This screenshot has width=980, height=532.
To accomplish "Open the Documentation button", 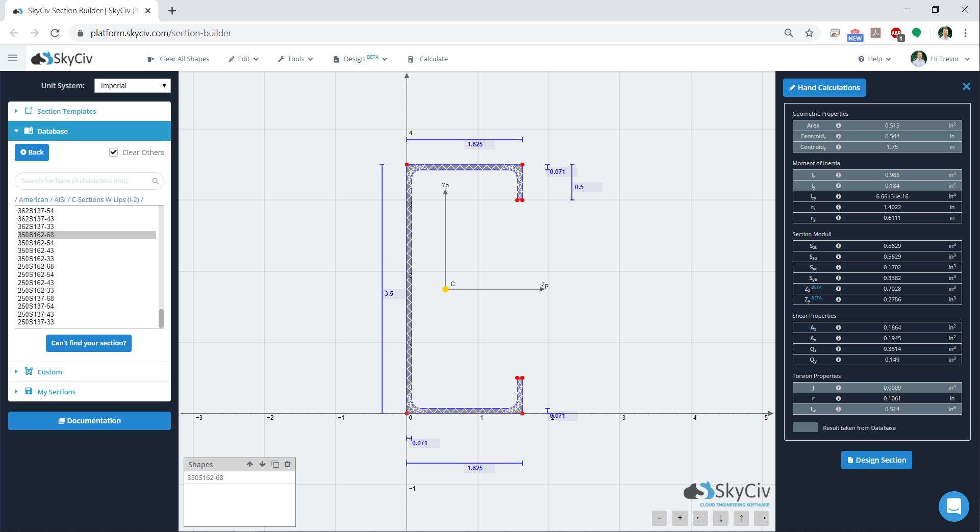I will [x=89, y=421].
